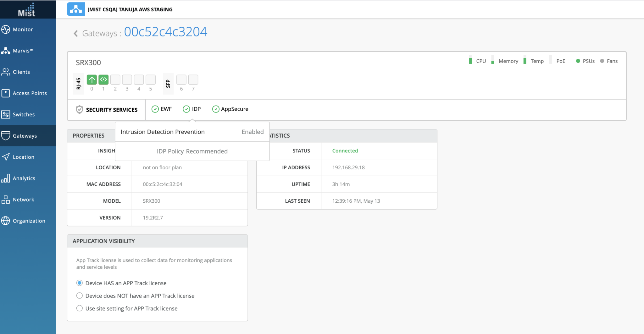Expand the AppSecure service status
This screenshot has width=644, height=334.
(216, 109)
